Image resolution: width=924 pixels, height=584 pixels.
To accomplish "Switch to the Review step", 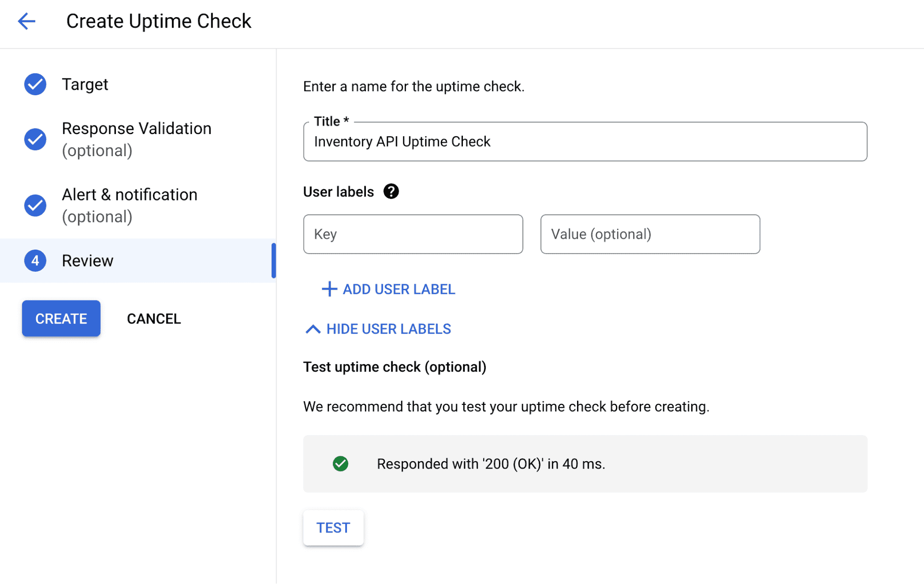I will [88, 260].
